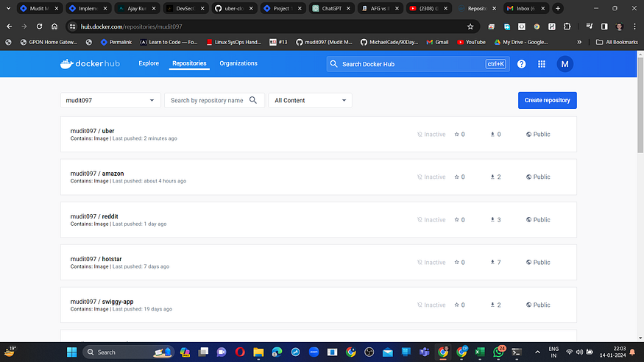Click the Inactive icon in reddit row
This screenshot has width=644, height=362.
(x=420, y=219)
